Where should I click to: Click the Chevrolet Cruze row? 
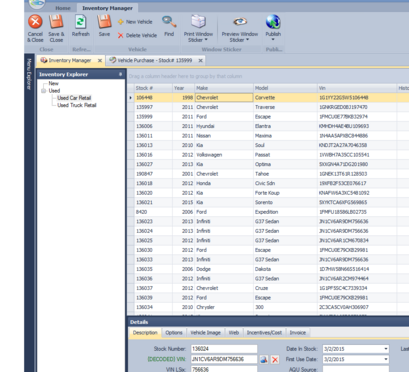coord(268,288)
